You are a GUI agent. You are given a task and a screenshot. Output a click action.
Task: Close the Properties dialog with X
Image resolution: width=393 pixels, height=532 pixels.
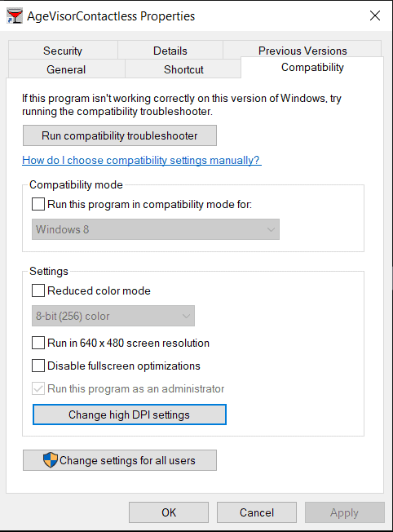point(375,16)
